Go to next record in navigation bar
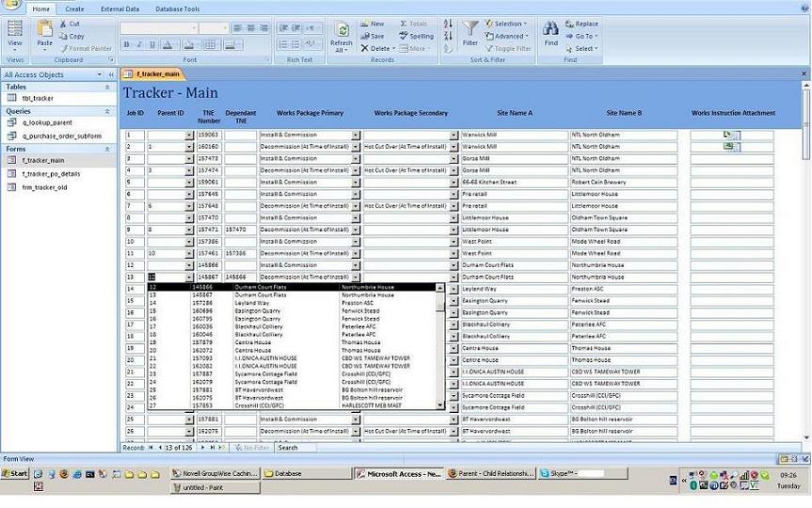812x508 pixels. pos(202,448)
